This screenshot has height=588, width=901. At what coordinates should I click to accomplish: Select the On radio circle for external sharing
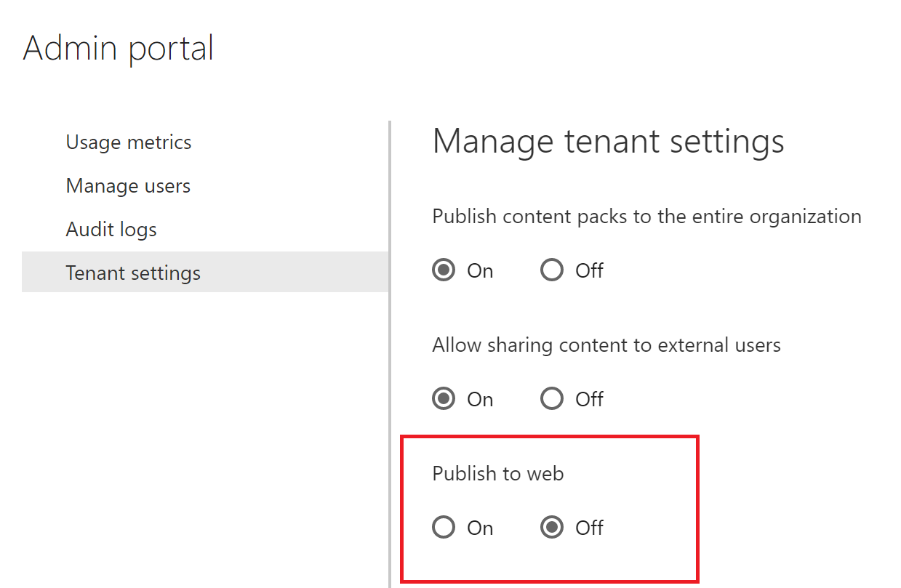pyautogui.click(x=444, y=399)
